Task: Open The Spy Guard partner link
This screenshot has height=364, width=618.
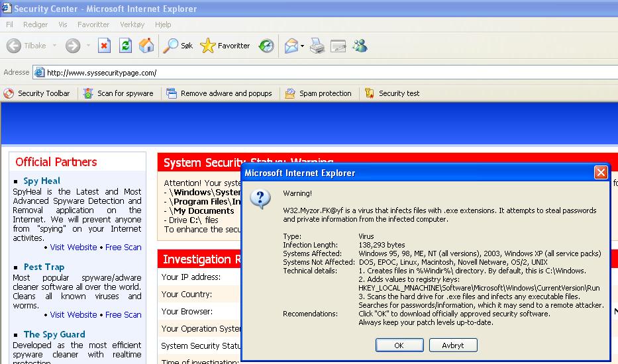Action: pos(54,334)
